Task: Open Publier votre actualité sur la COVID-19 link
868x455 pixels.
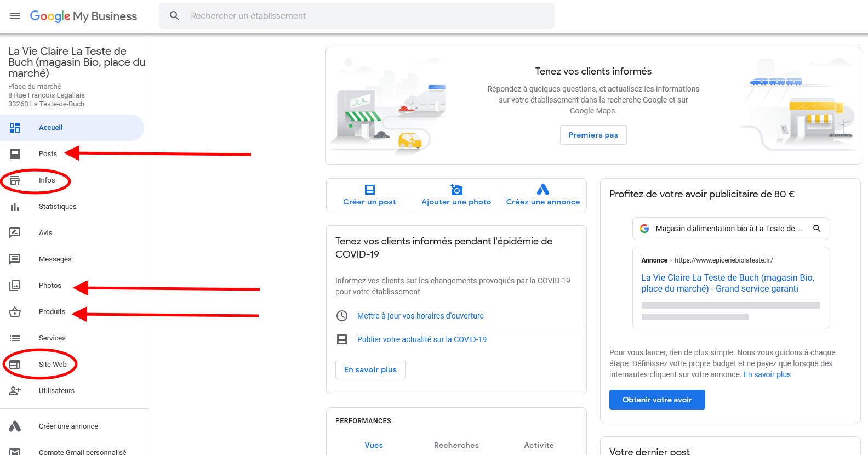Action: pyautogui.click(x=422, y=339)
